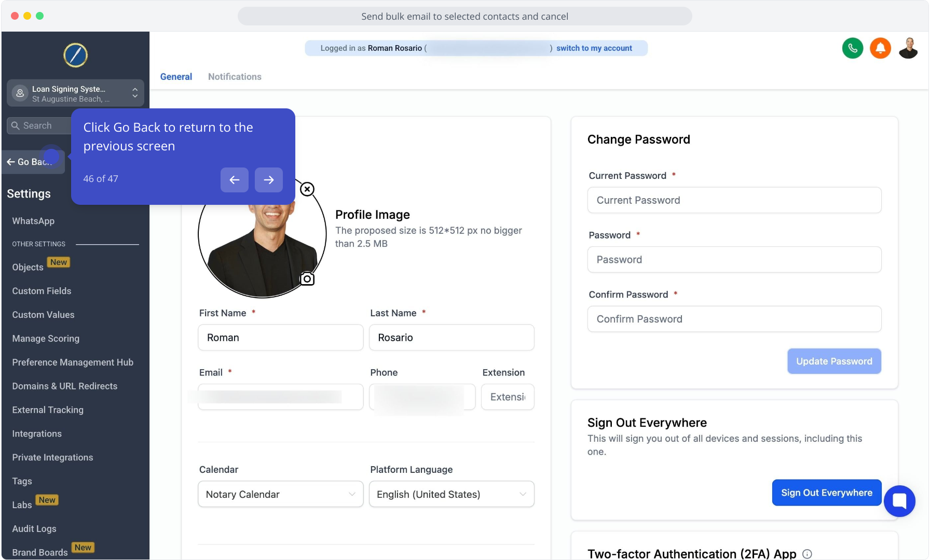Open Brand Boards settings
This screenshot has width=930, height=560.
coord(40,553)
